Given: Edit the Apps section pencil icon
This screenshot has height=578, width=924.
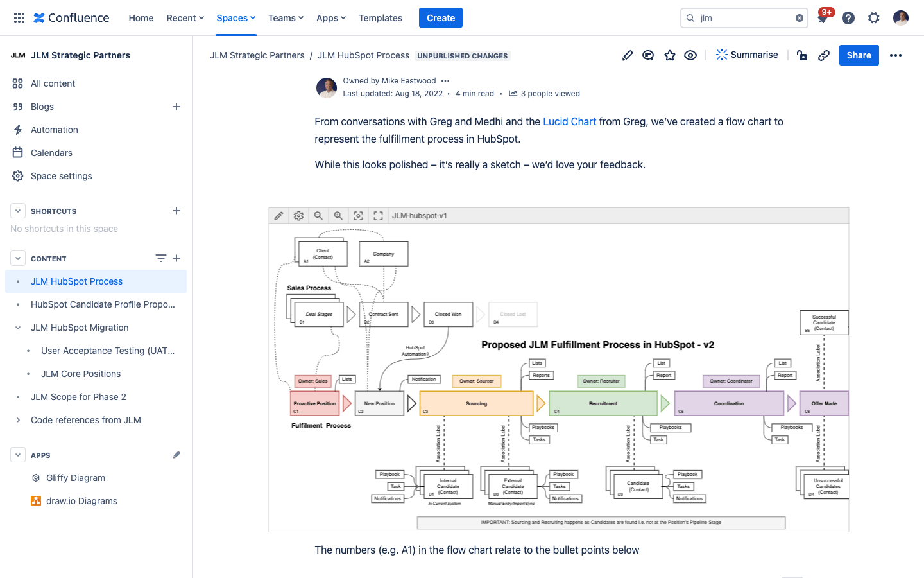Looking at the screenshot, I should tap(176, 455).
